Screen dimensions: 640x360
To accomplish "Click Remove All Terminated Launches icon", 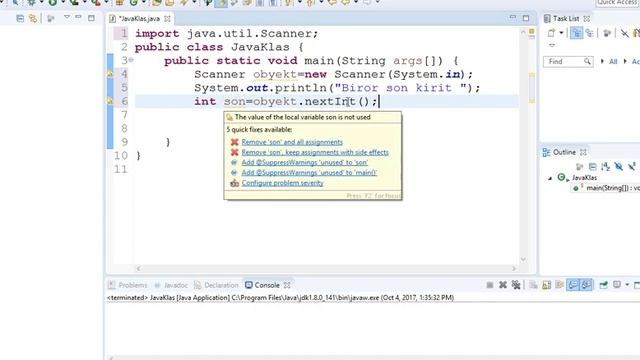I will 516,285.
